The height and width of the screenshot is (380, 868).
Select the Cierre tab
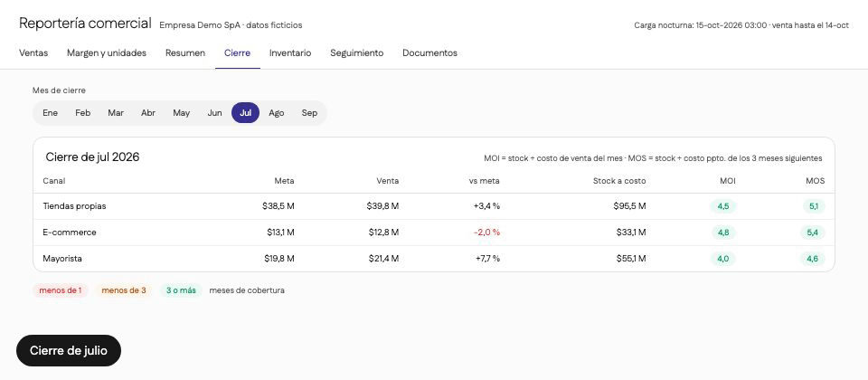237,53
